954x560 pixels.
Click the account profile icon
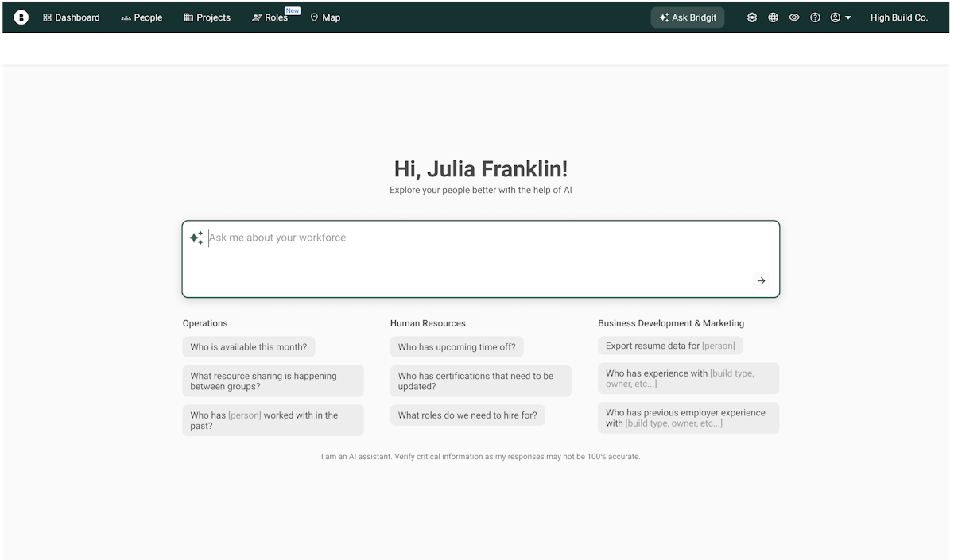tap(836, 17)
